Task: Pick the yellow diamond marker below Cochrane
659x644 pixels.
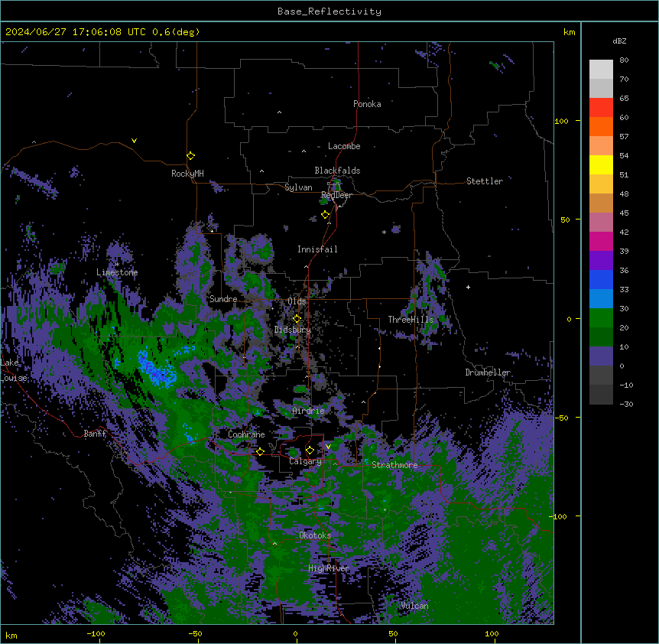Action: [x=260, y=451]
